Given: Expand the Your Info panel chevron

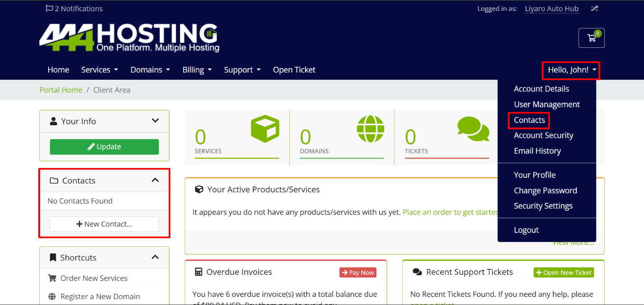Looking at the screenshot, I should (x=155, y=121).
